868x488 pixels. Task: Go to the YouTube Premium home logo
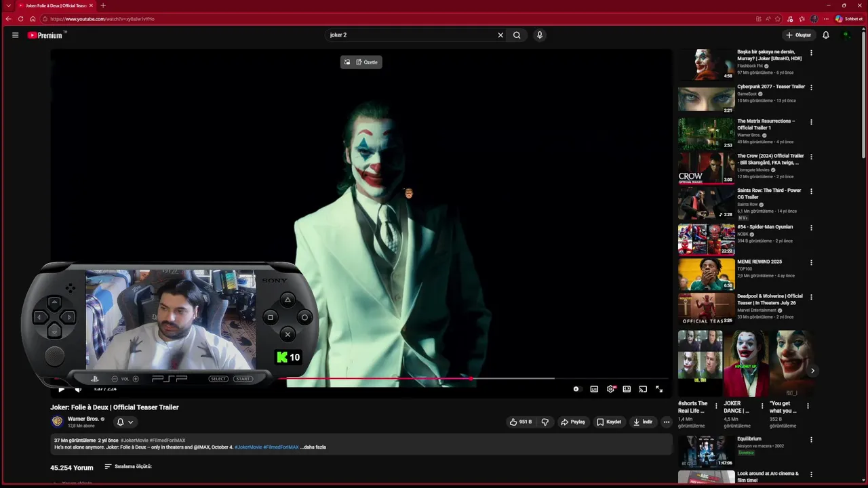click(x=45, y=35)
